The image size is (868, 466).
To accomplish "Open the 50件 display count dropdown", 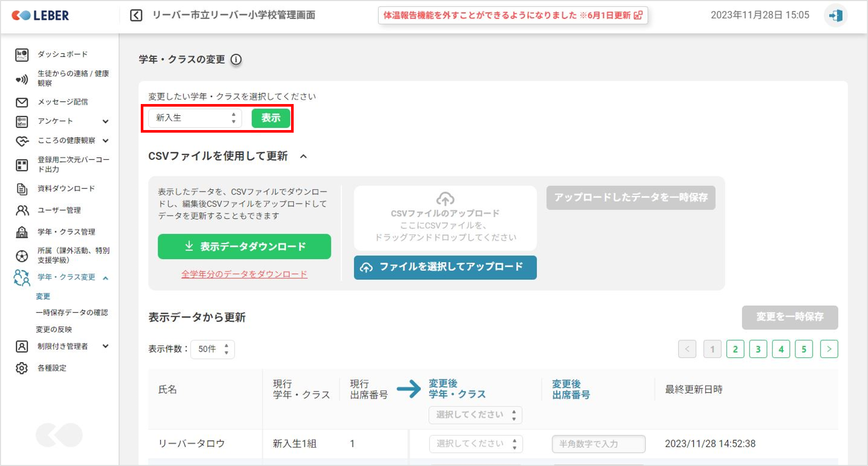I will pyautogui.click(x=213, y=349).
